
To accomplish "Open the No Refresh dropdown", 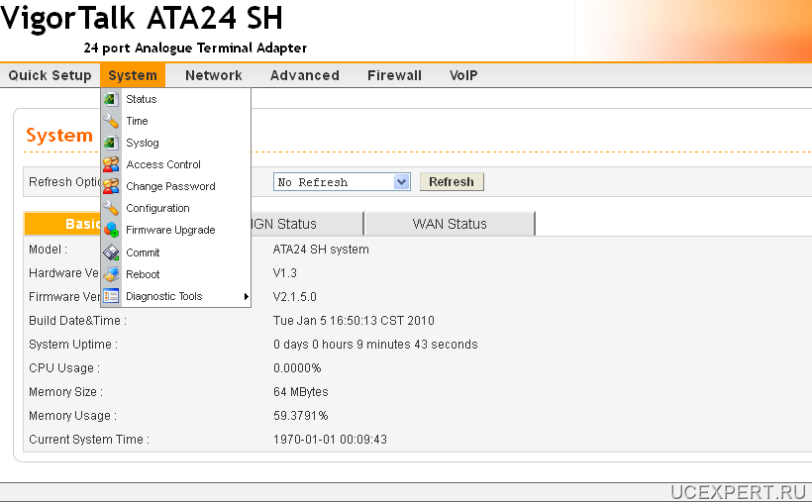I will click(342, 182).
